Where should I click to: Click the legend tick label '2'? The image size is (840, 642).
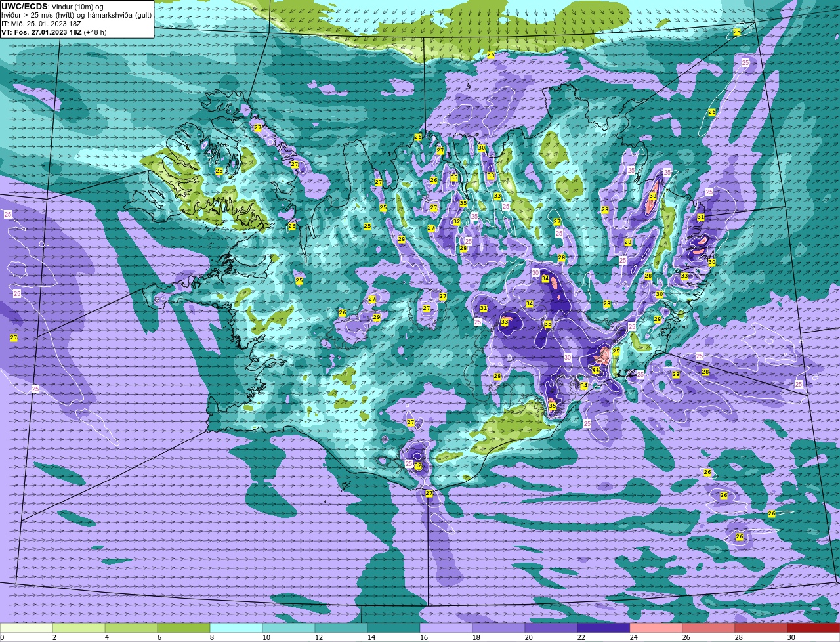[54, 637]
